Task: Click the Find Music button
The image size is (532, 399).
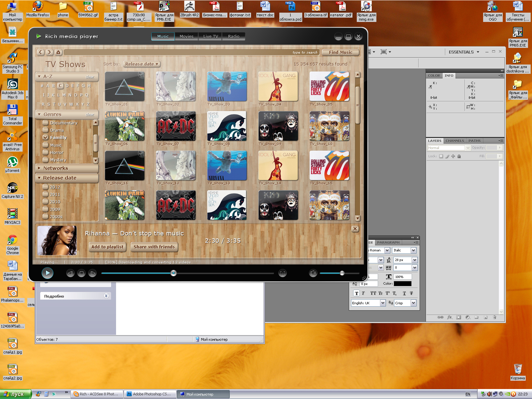Action: pyautogui.click(x=341, y=52)
